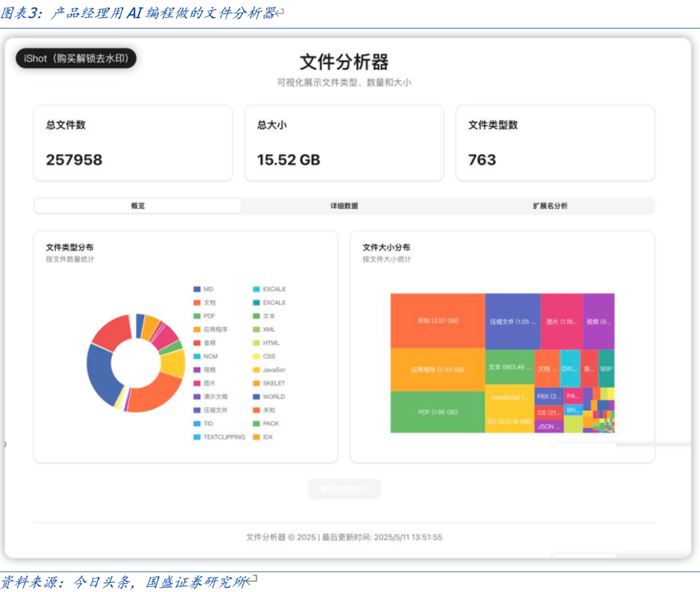Click the 文件大小分布 chart heading
Viewport: 700px width, 592px height.
pos(386,247)
